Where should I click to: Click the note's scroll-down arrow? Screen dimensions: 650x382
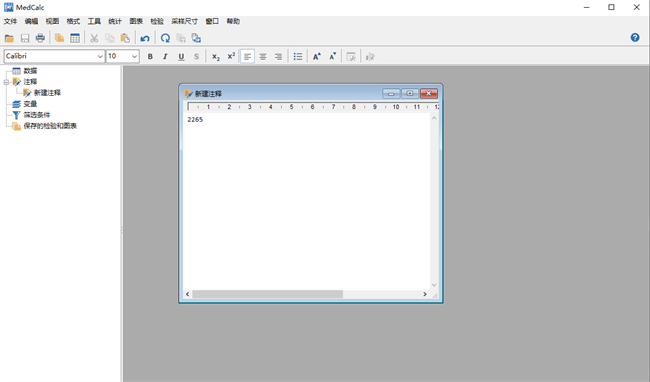click(x=434, y=285)
